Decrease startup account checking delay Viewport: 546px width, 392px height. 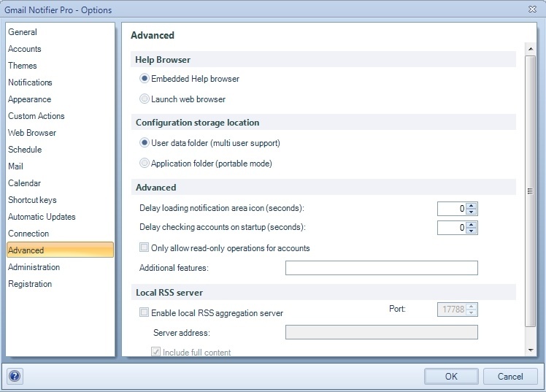point(471,231)
